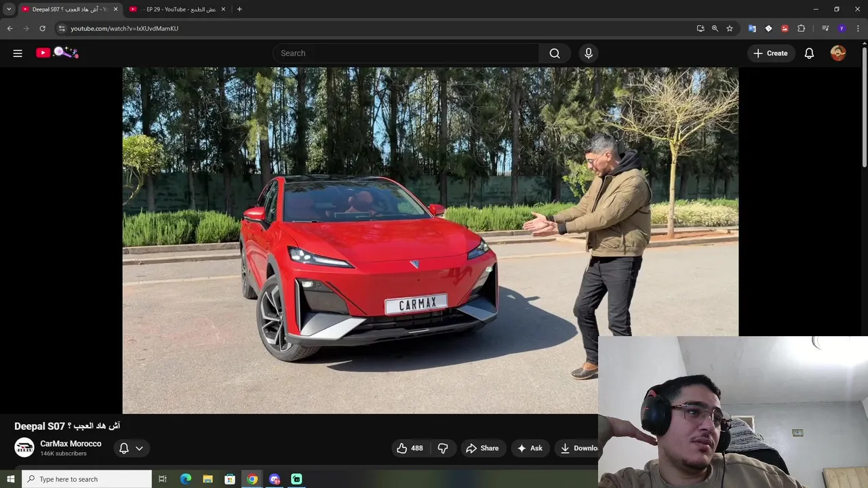Click the Ask button under the video
The height and width of the screenshot is (488, 868).
530,448
